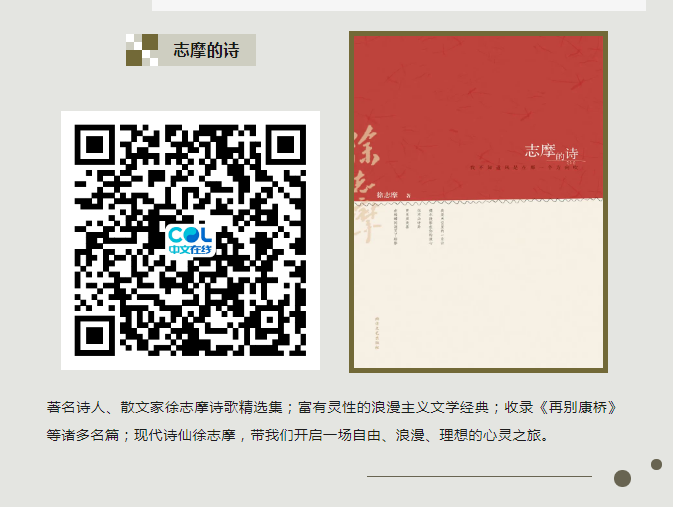Click the small brown decorative dot
The height and width of the screenshot is (507, 674).
pyautogui.click(x=656, y=464)
